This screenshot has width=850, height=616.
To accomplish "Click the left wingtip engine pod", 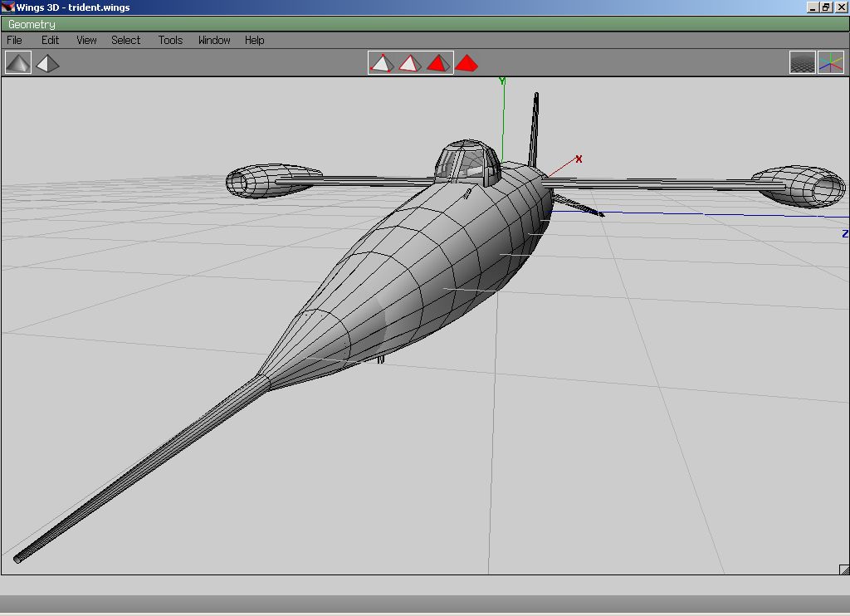I will point(271,181).
